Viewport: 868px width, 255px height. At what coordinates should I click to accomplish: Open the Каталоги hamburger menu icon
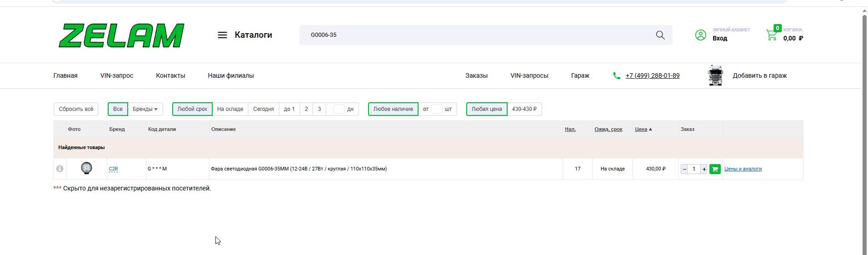point(222,35)
